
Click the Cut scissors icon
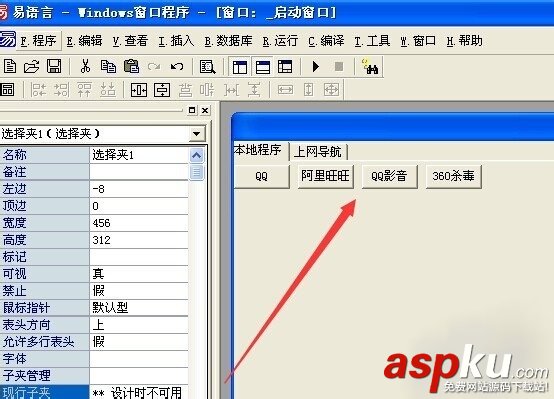[85, 66]
